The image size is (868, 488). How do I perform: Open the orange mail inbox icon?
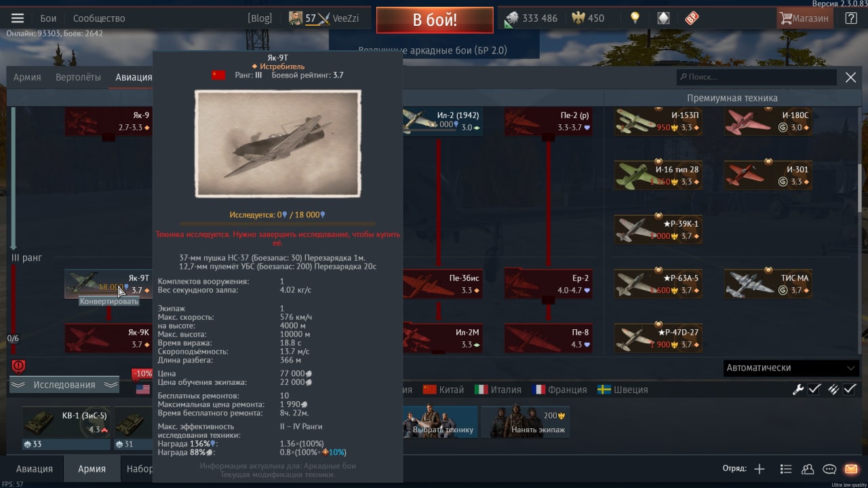(x=851, y=469)
